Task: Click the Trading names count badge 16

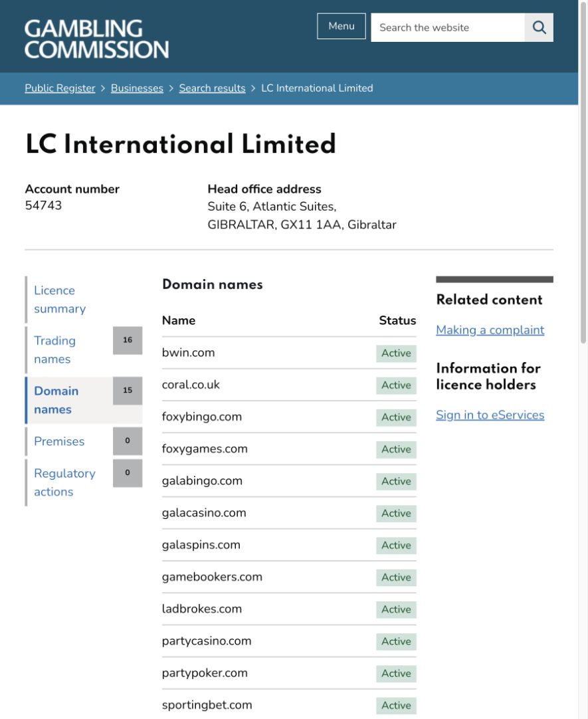Action: point(128,340)
